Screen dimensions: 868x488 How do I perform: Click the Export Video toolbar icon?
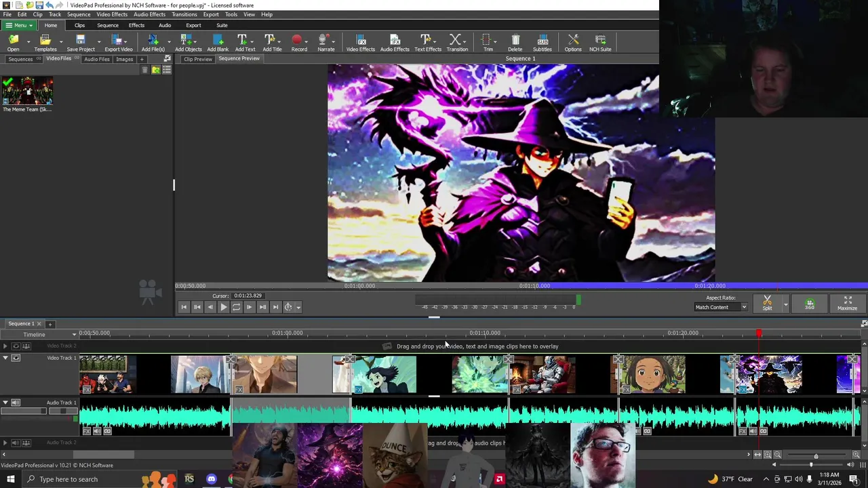click(118, 43)
